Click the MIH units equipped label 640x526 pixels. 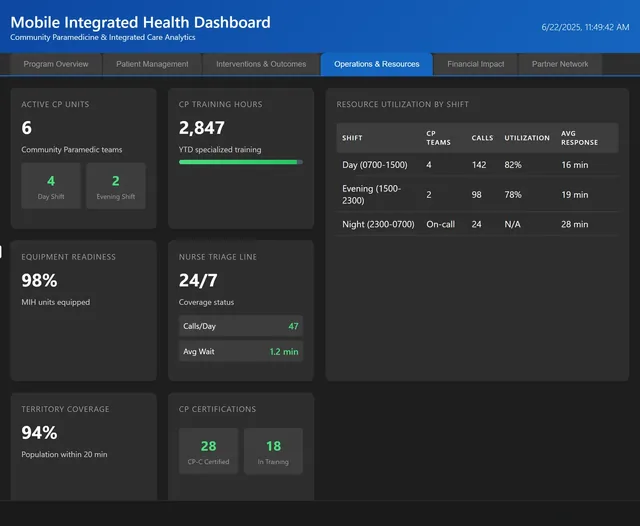pyautogui.click(x=56, y=302)
